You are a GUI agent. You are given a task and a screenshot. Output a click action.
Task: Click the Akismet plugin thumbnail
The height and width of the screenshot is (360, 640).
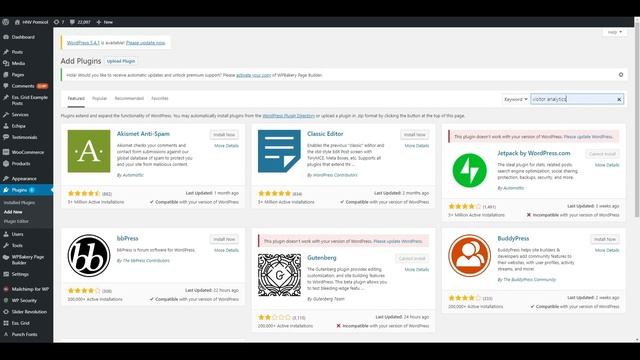coord(89,151)
